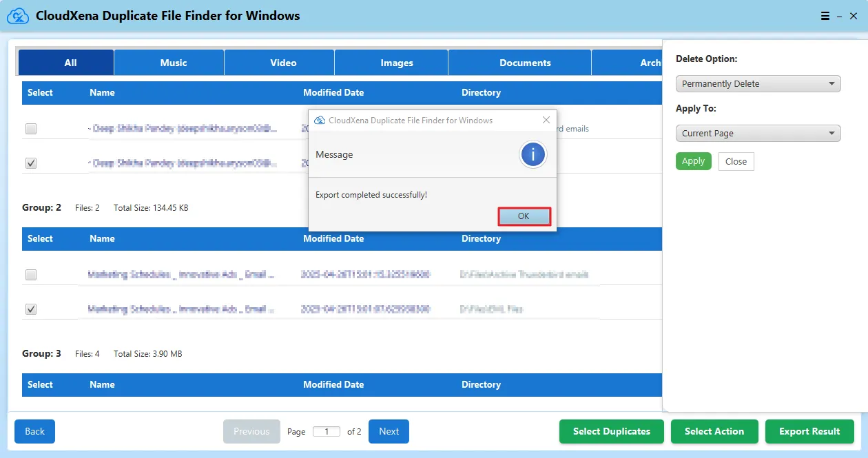
Task: Uncheck the selected Marketing Schedules file in Group 2
Action: pyautogui.click(x=31, y=309)
